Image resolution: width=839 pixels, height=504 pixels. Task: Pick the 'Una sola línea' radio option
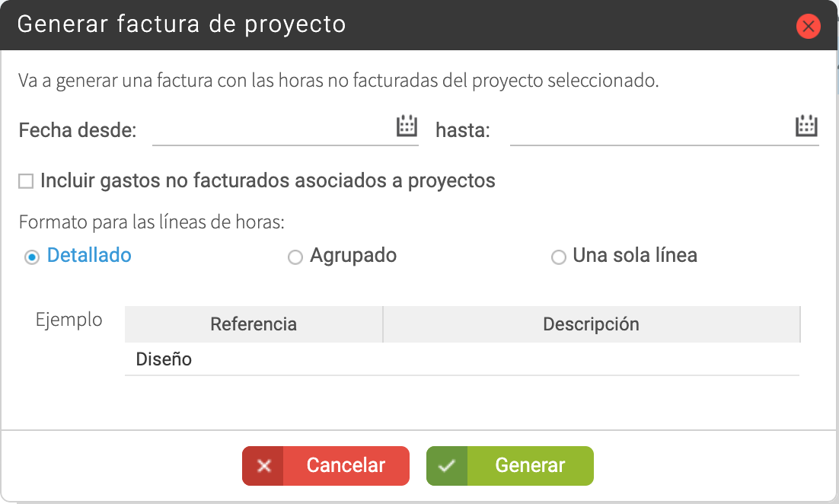click(558, 257)
